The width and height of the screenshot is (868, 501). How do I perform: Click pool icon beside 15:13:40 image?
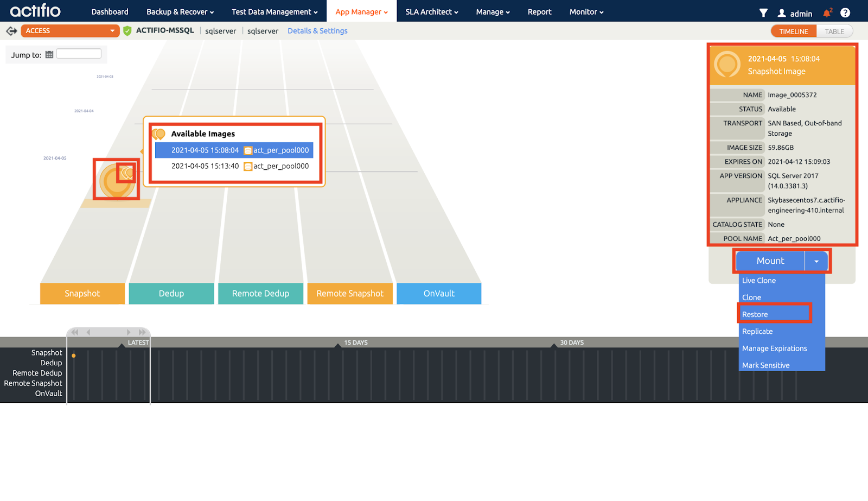tap(248, 167)
